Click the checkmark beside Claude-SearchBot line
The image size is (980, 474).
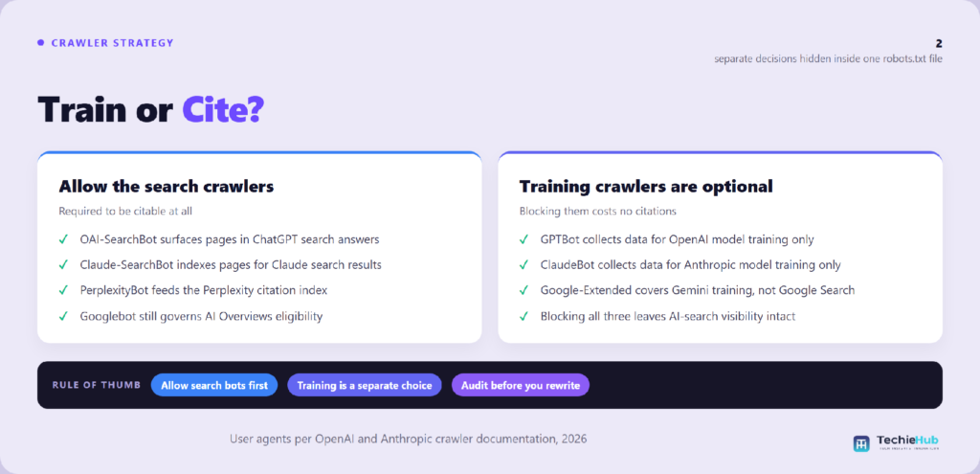[x=63, y=265]
